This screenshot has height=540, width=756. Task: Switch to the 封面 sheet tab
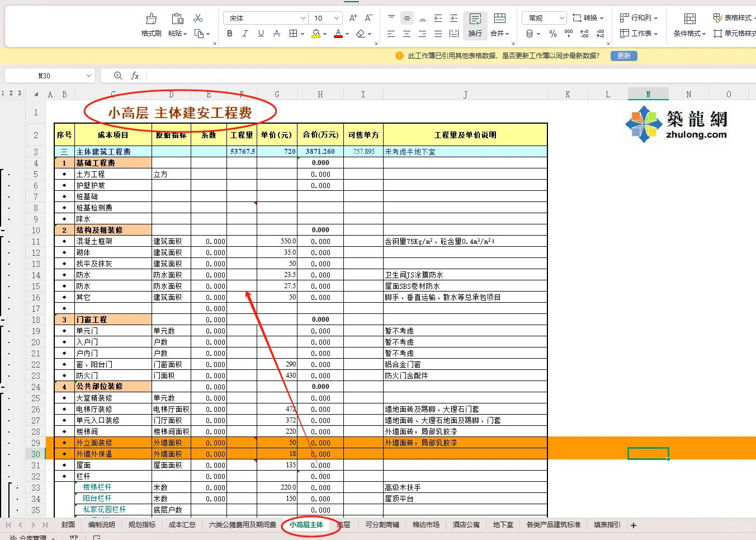click(x=68, y=525)
